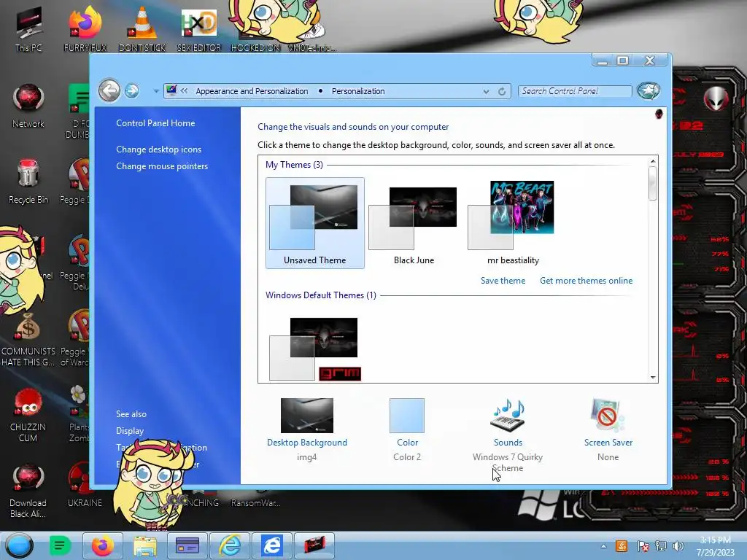
Task: Click the Firefox taskbar icon
Action: 102,545
